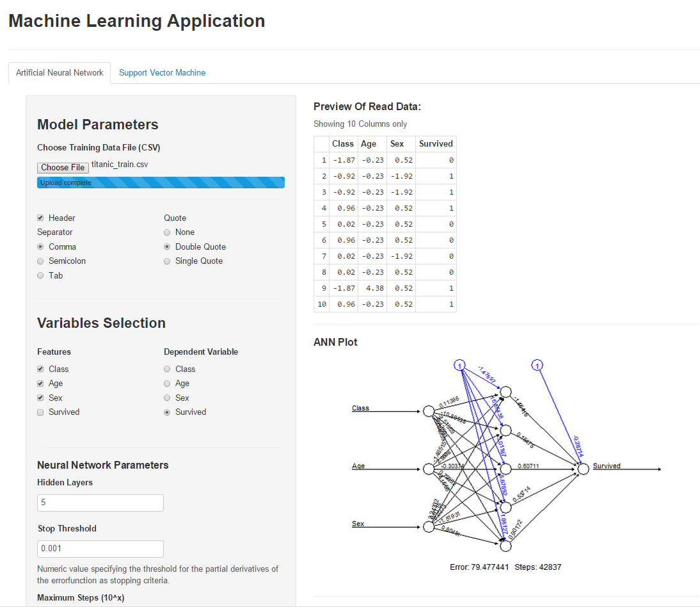Set Survived as Dependent Variable
The height and width of the screenshot is (607, 700).
(x=167, y=412)
